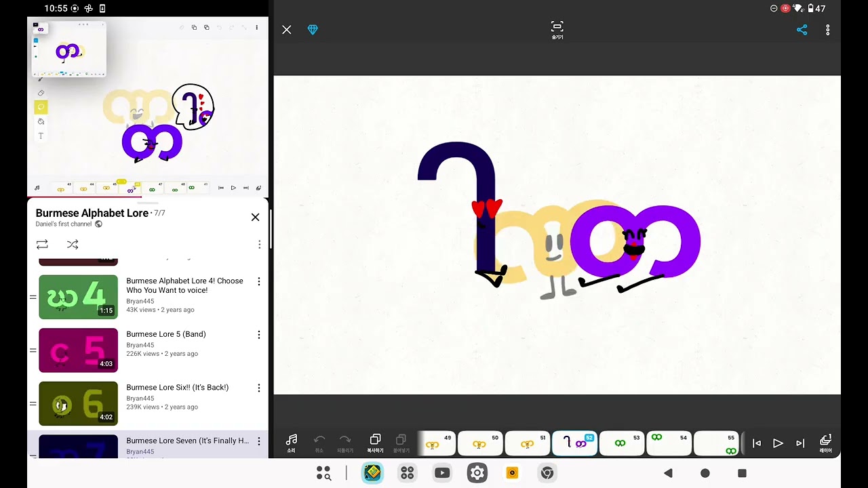Grab the reorder handle beside Burmese Lore Six
Viewport: 868px width, 488px height.
[33, 403]
